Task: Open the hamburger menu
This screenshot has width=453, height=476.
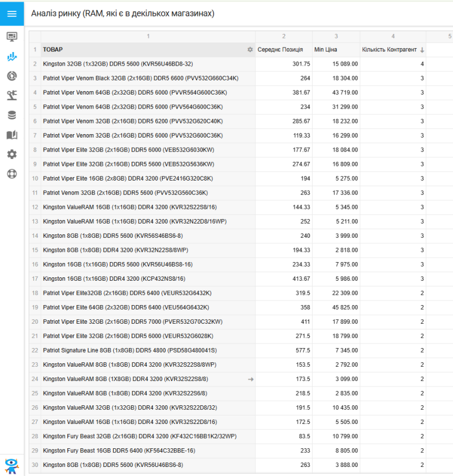Action: coord(12,14)
